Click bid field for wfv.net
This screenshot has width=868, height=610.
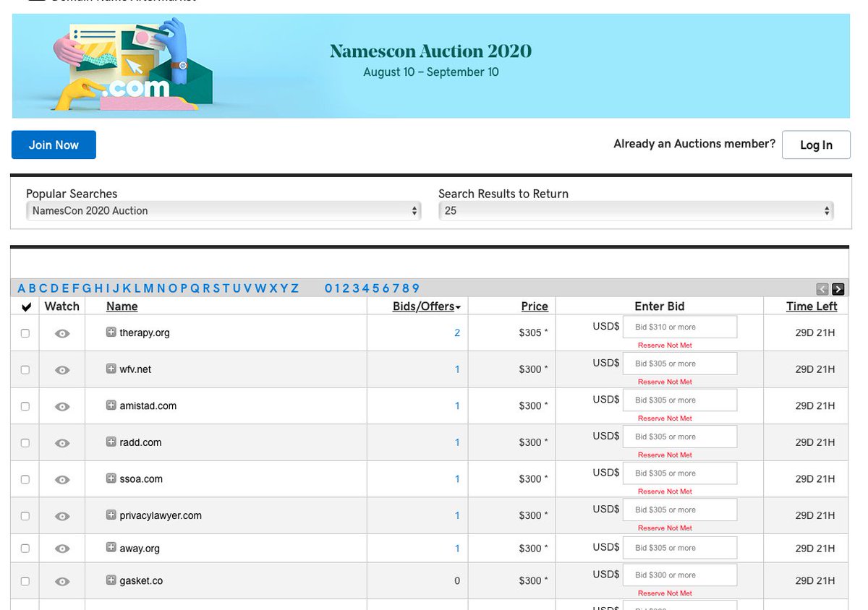point(680,364)
